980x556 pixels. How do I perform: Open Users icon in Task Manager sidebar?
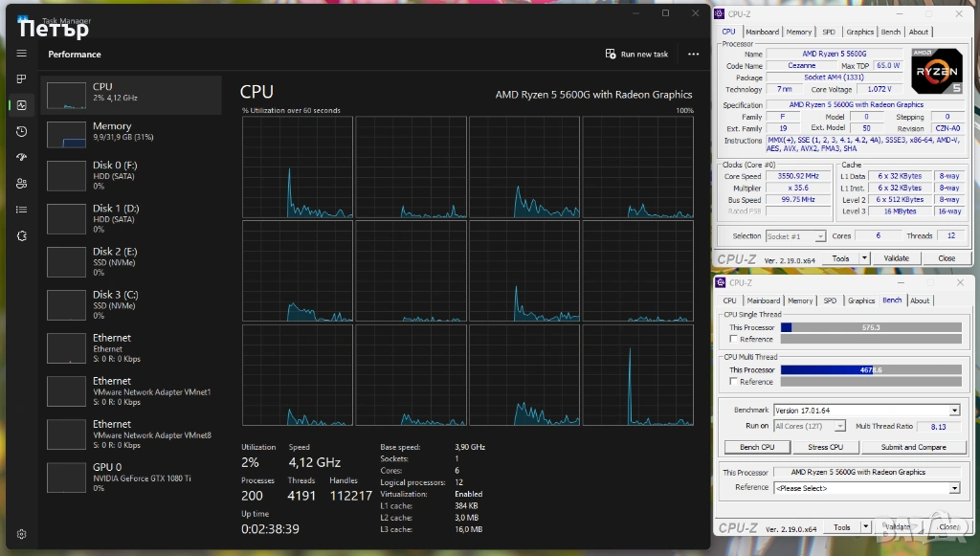[22, 183]
